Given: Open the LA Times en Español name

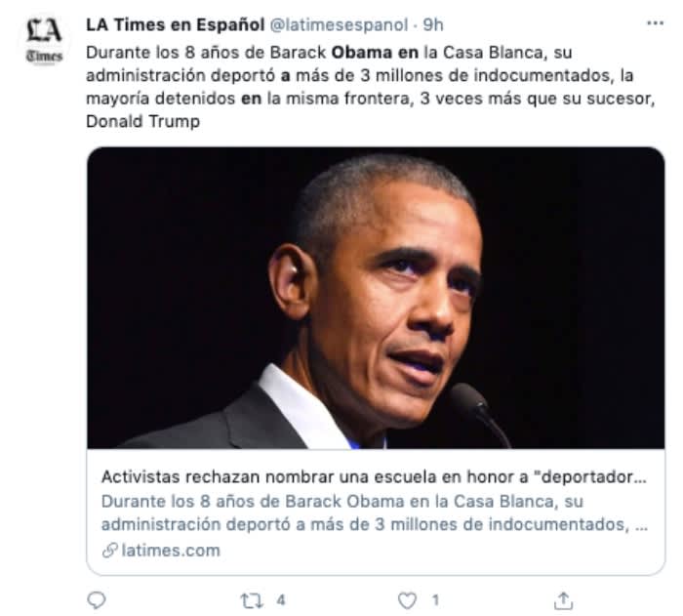Looking at the screenshot, I should click(x=175, y=24).
